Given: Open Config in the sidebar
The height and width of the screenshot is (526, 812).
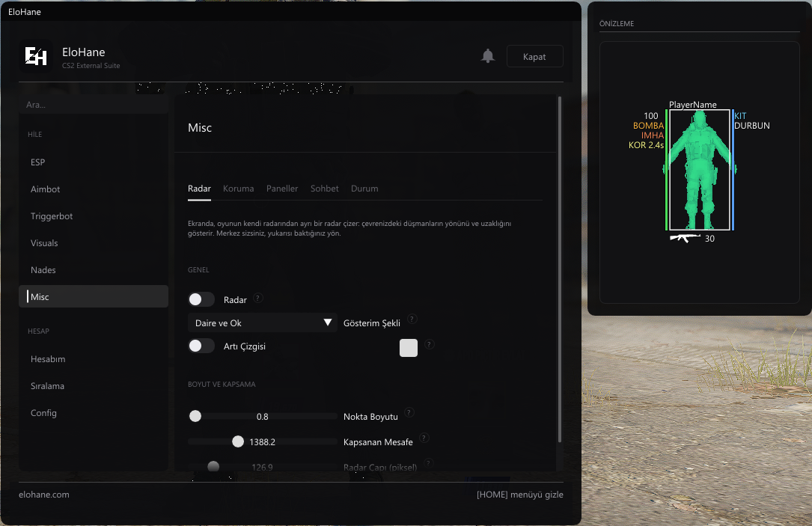Looking at the screenshot, I should coord(94,412).
